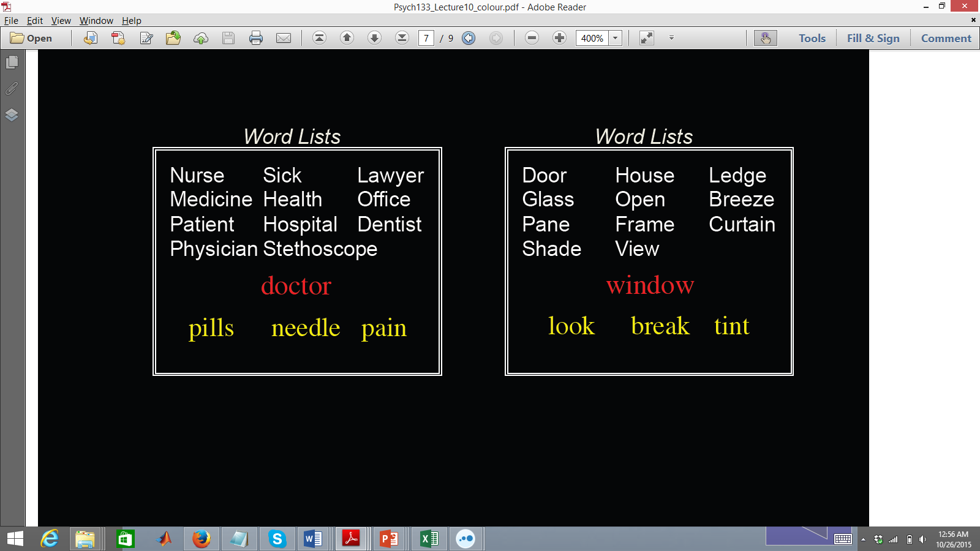Click the red word 'window'

650,285
